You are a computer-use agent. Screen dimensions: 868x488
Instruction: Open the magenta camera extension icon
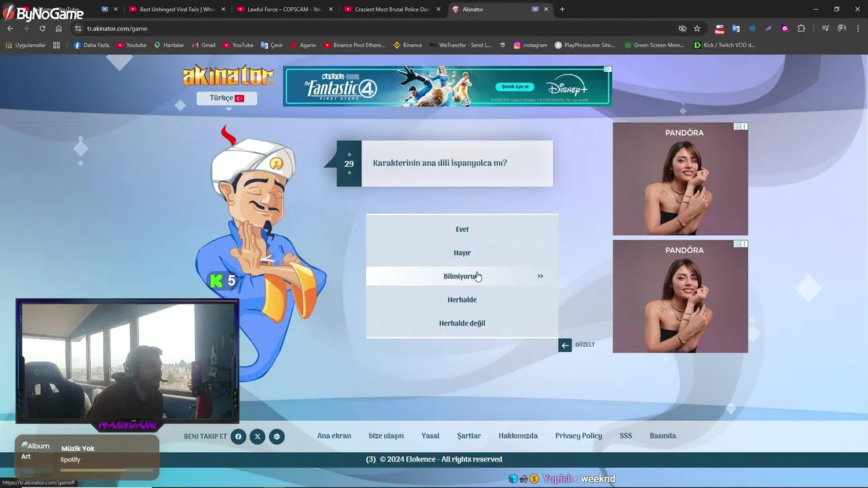785,28
